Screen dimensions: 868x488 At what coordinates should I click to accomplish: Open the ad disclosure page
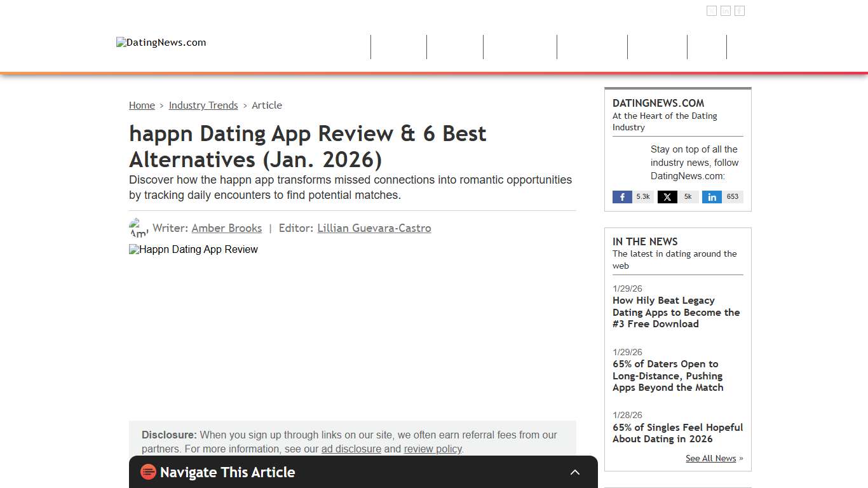(x=351, y=449)
